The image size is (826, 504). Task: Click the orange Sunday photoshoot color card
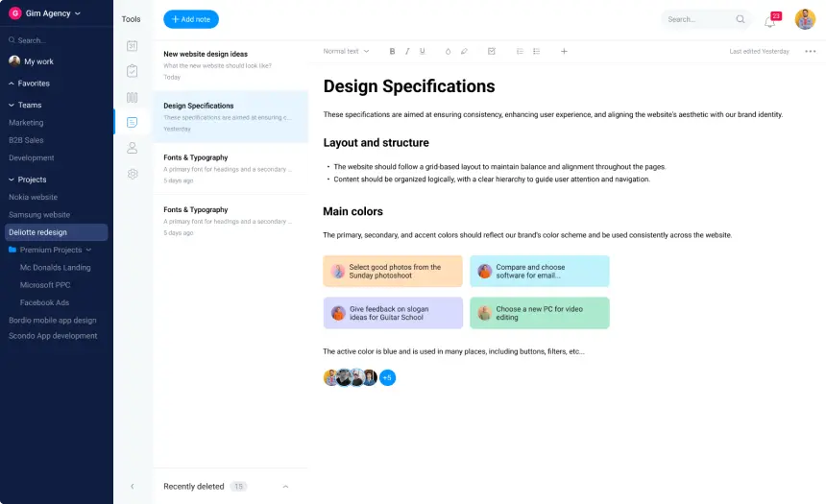point(393,272)
